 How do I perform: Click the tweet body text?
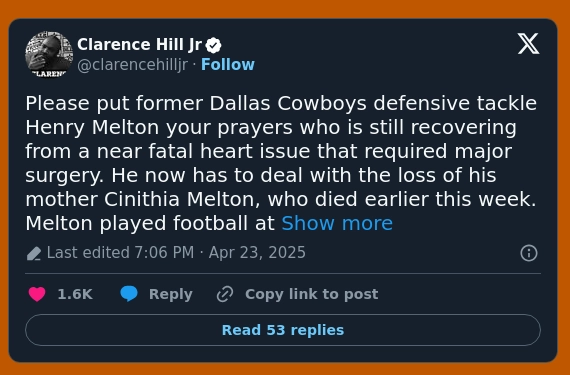[281, 163]
